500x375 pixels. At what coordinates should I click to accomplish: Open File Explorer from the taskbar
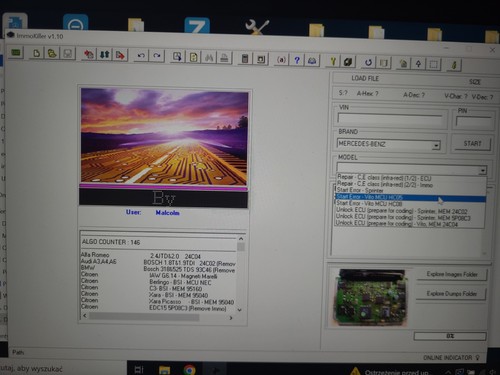[164, 370]
